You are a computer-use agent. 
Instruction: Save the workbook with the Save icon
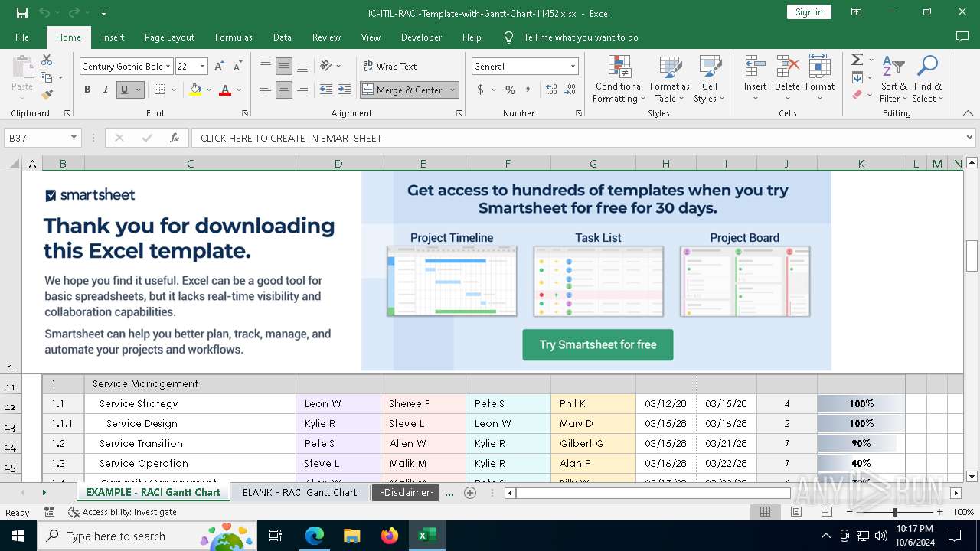(22, 13)
